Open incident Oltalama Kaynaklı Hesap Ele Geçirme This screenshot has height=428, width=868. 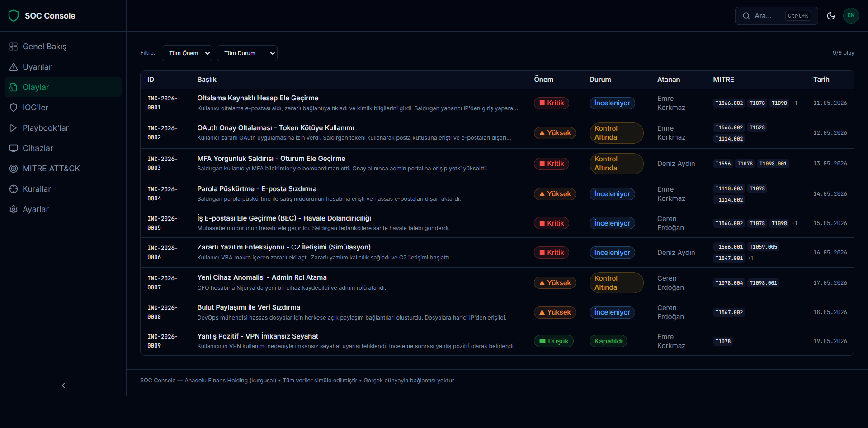click(x=258, y=98)
